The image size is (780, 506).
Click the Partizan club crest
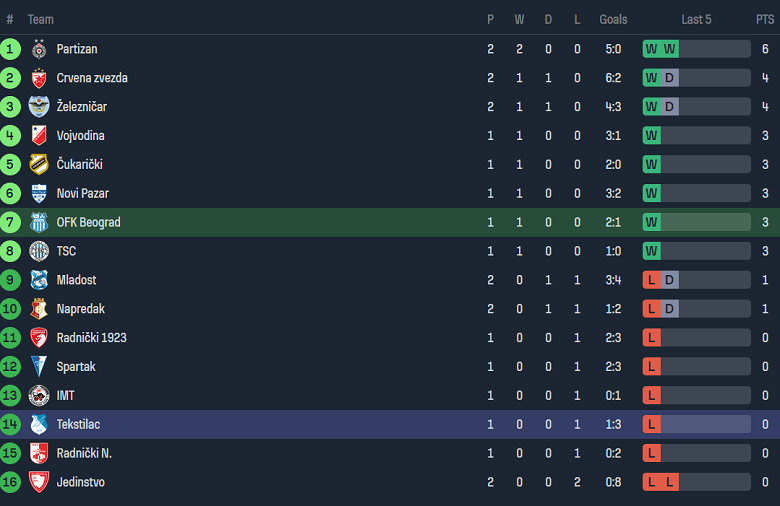click(x=39, y=49)
